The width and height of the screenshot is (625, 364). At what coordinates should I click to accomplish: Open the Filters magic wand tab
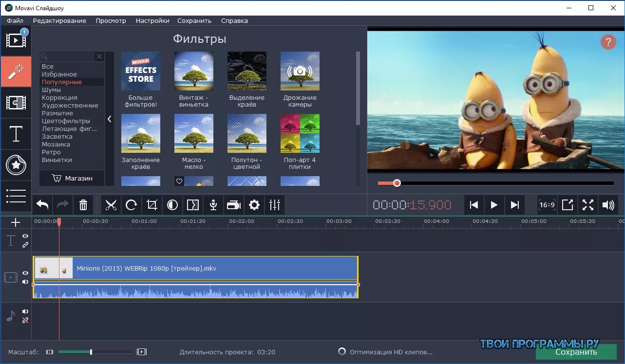tap(16, 72)
